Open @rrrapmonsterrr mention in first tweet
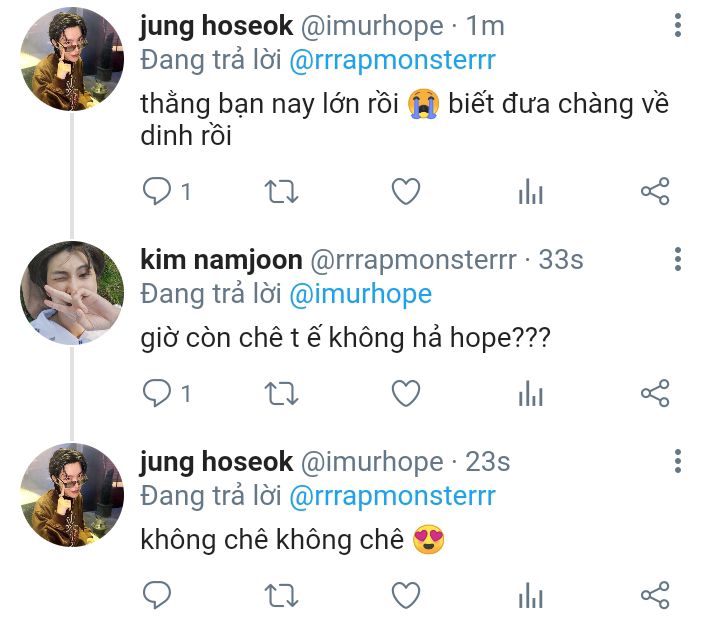The height and width of the screenshot is (624, 720). tap(392, 60)
